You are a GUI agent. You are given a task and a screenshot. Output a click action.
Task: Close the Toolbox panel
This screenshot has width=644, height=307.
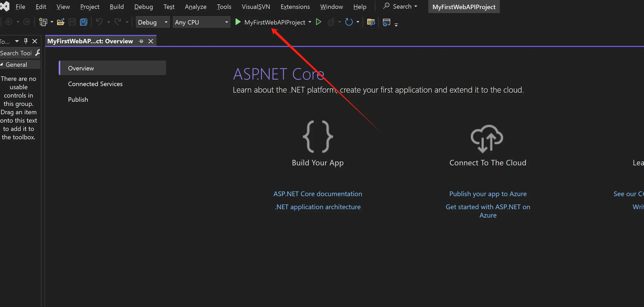[x=34, y=41]
